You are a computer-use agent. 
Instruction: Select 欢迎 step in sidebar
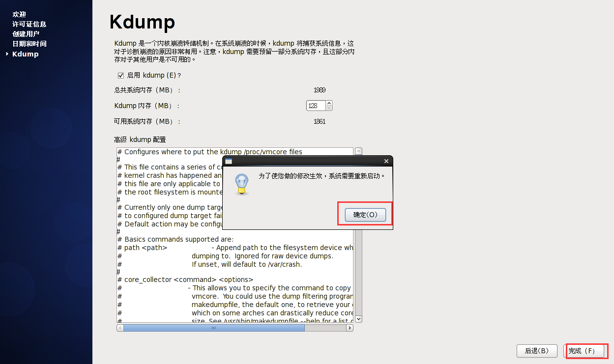click(19, 14)
